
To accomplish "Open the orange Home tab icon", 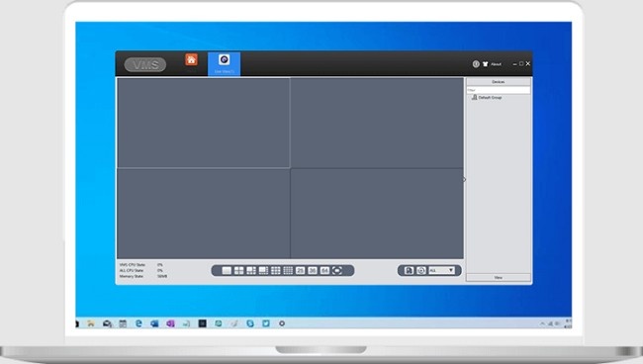I will 191,60.
